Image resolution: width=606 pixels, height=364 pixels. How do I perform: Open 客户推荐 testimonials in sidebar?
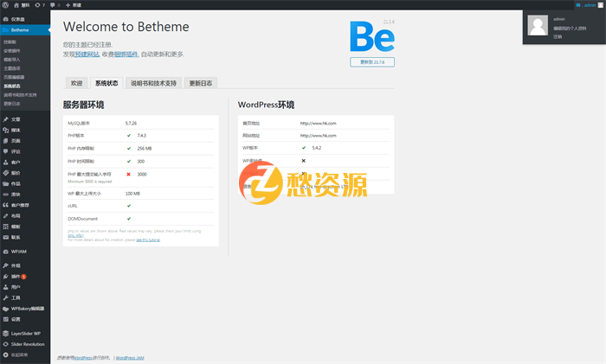tap(25, 205)
